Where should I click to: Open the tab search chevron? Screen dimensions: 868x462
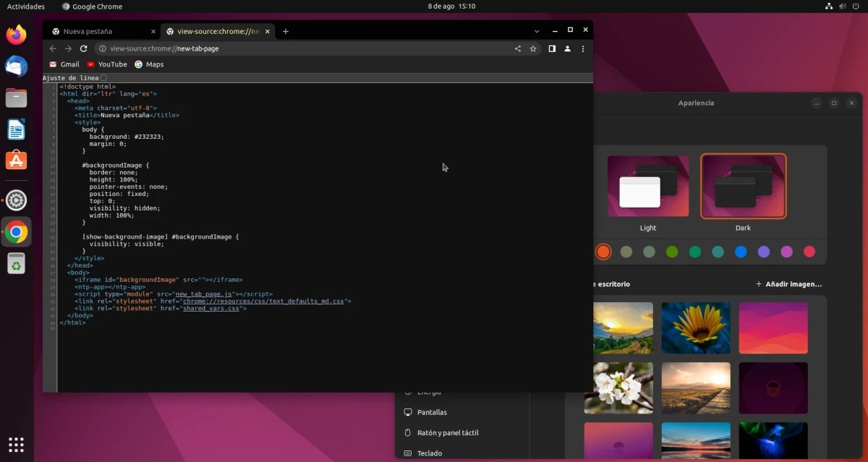click(537, 30)
